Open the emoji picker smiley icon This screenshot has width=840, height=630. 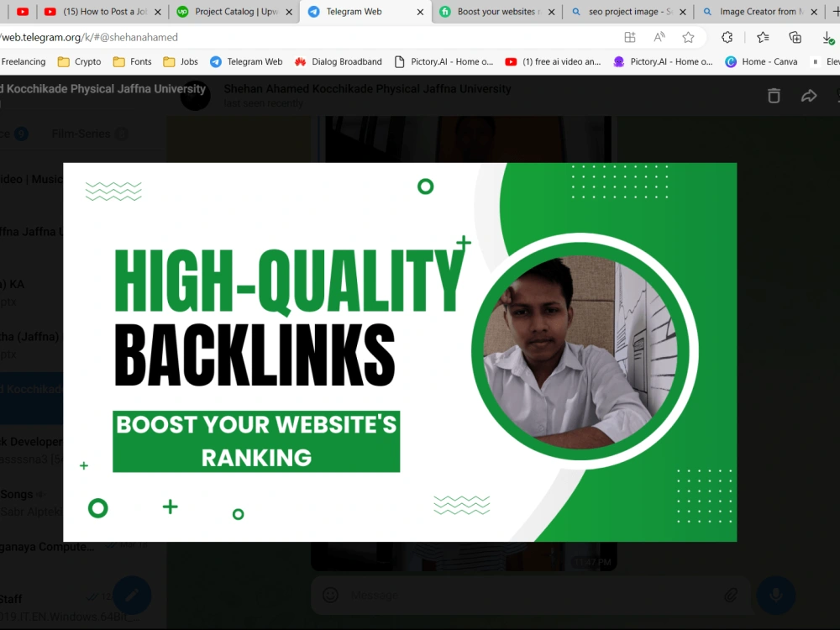pyautogui.click(x=330, y=595)
